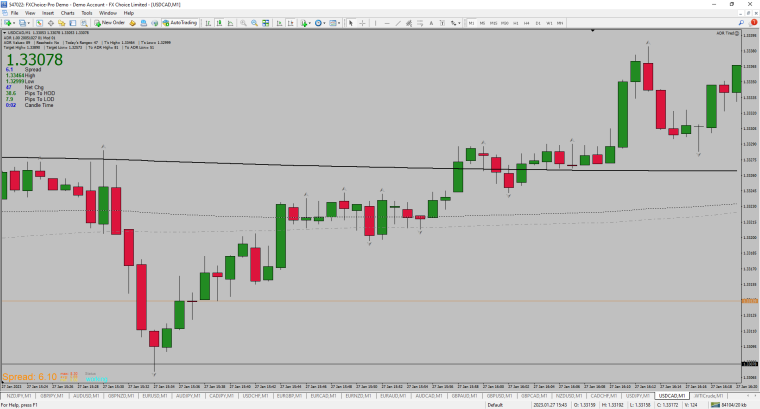Select the crosshair tool

click(x=362, y=23)
